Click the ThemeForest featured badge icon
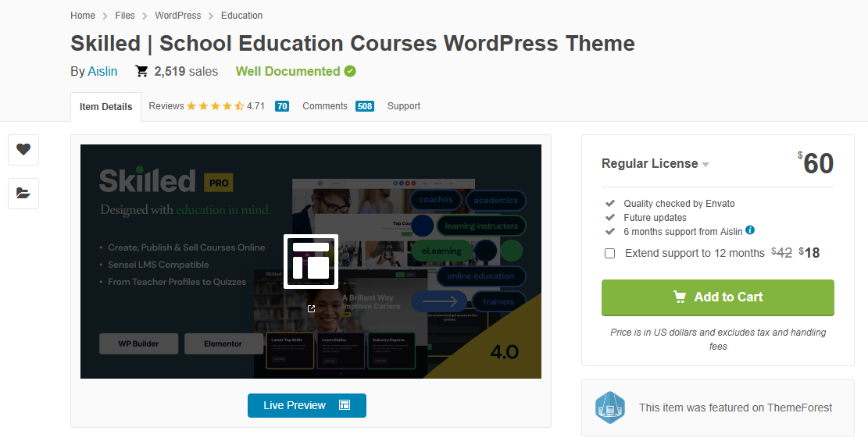Screen dimensions: 868x445 tap(610, 408)
